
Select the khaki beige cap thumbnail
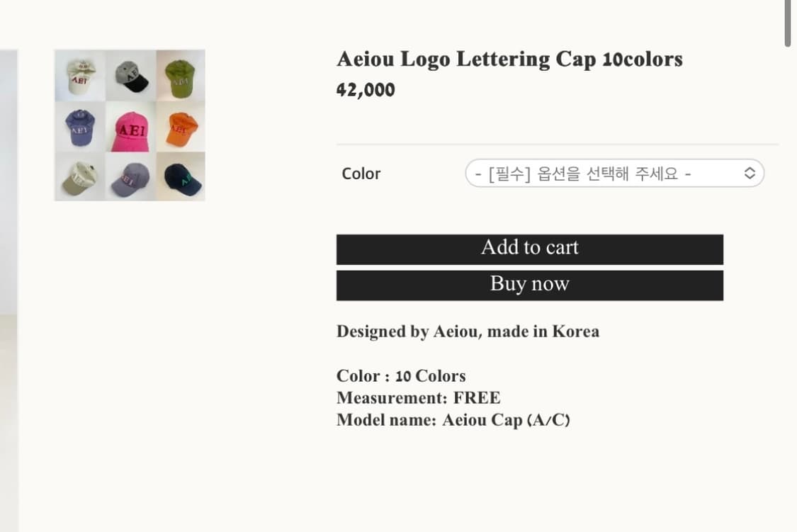tap(79, 176)
